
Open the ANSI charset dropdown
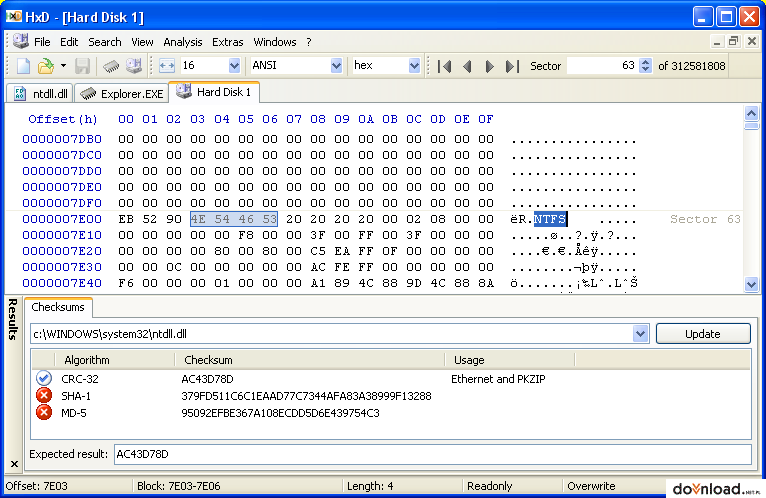coord(336,65)
